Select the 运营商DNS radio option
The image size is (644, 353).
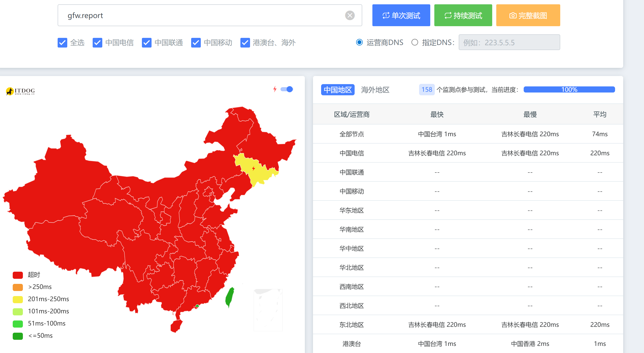tap(359, 42)
